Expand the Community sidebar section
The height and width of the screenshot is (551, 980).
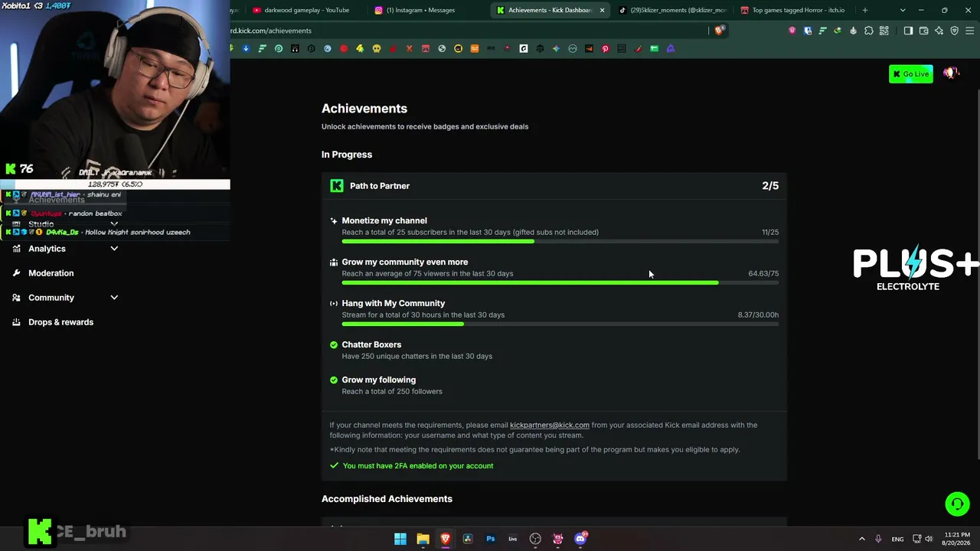[114, 298]
